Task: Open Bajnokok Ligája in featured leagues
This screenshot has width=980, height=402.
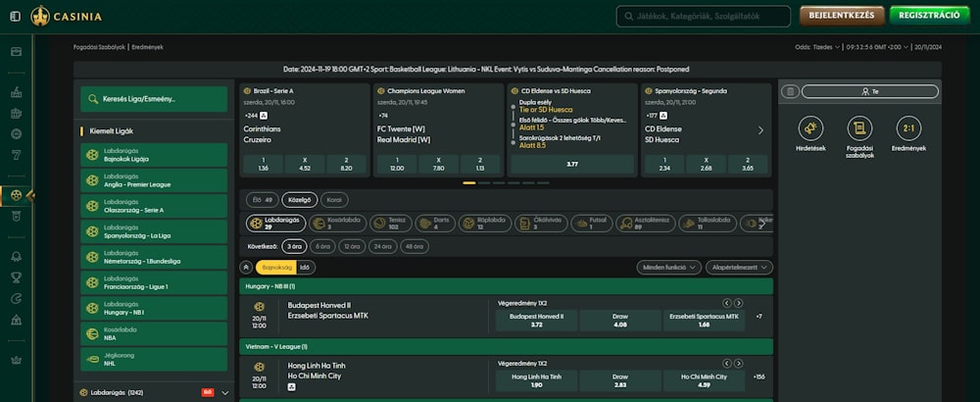Action: (x=154, y=155)
